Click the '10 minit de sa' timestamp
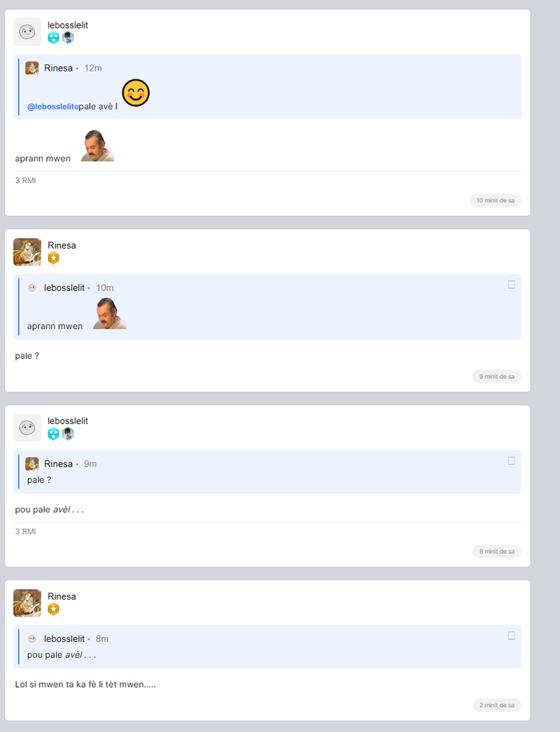Viewport: 560px width, 732px height. pos(495,200)
